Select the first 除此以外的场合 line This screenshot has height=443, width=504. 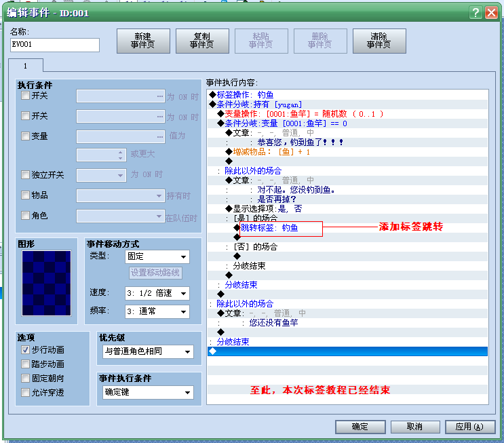click(x=347, y=171)
